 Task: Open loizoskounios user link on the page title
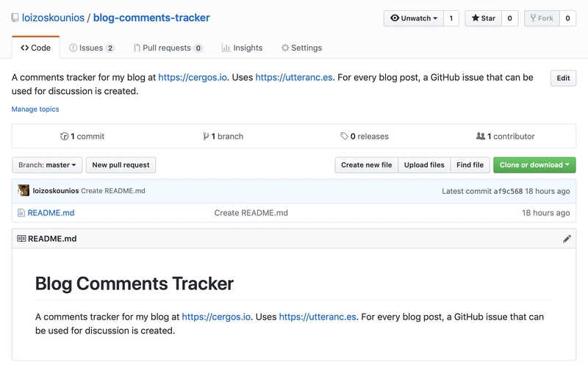coord(53,18)
